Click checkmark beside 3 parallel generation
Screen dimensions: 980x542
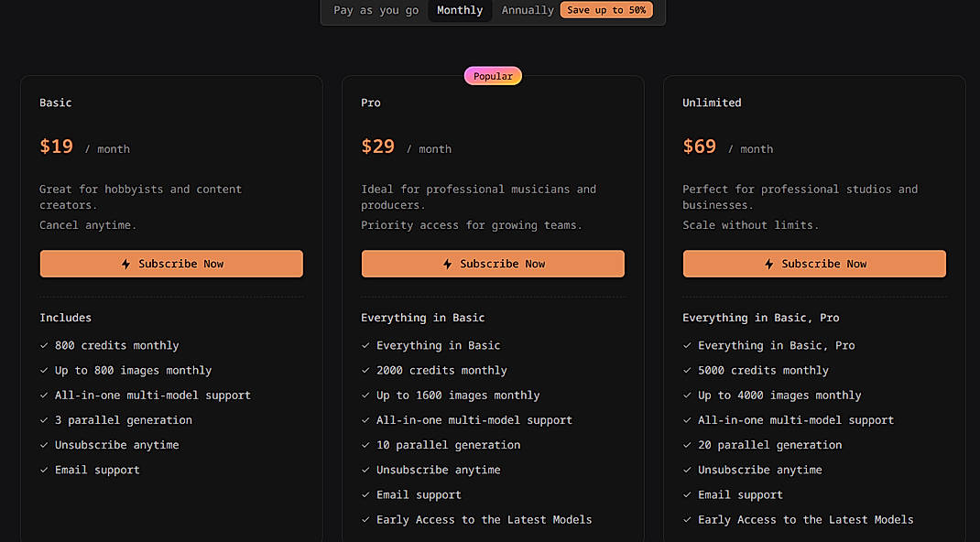44,420
